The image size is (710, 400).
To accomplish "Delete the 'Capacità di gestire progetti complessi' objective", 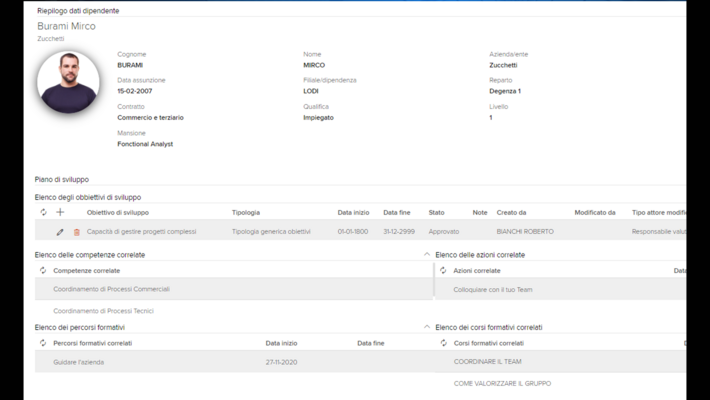I will (x=76, y=232).
